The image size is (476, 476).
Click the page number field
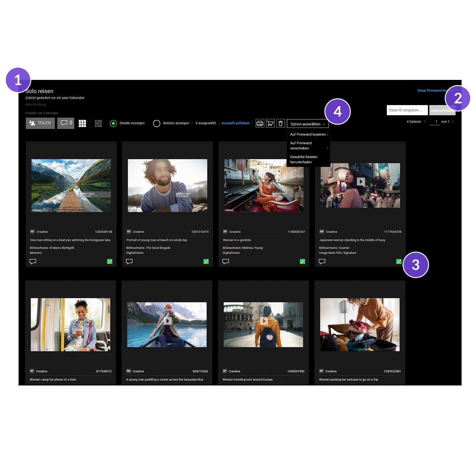pyautogui.click(x=435, y=122)
